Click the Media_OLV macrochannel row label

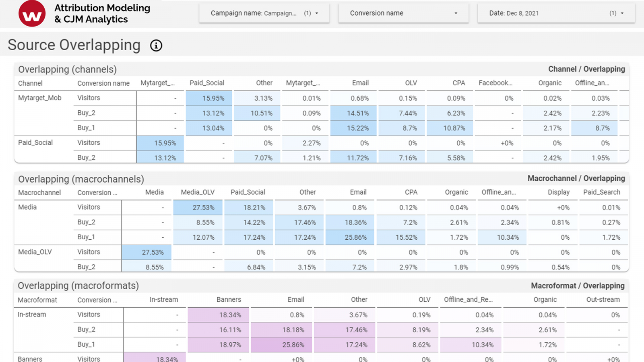pyautogui.click(x=35, y=252)
